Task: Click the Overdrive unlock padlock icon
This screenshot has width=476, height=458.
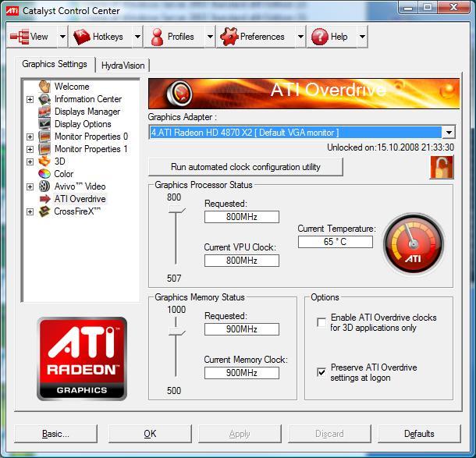Action: click(442, 167)
